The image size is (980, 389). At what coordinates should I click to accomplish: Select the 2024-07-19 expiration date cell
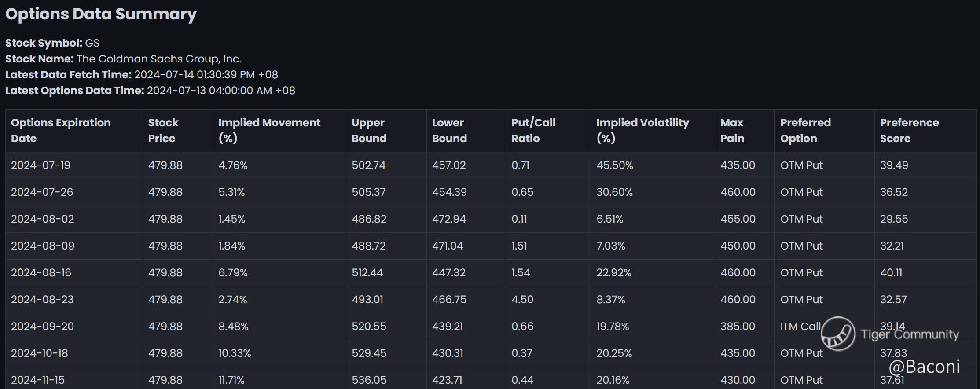(x=40, y=165)
